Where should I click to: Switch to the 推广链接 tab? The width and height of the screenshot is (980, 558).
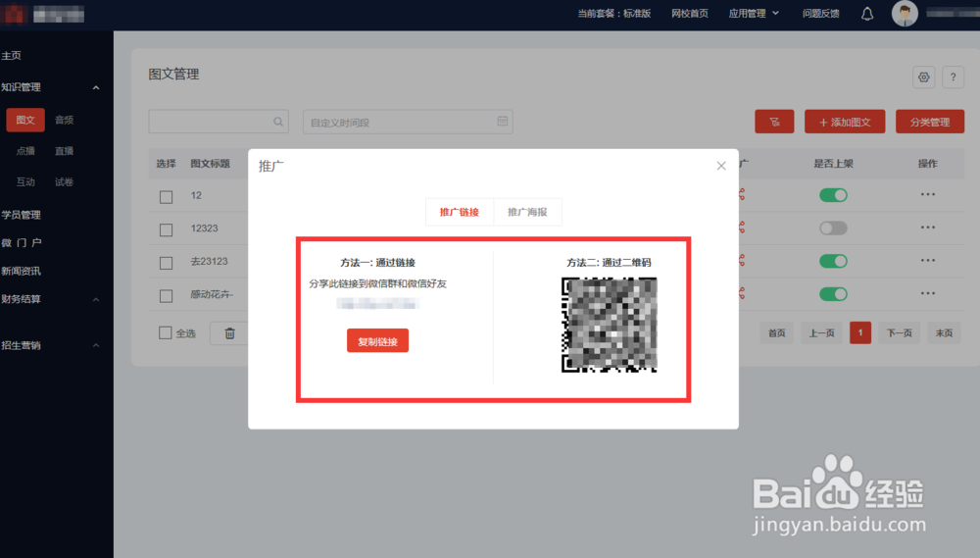pos(460,212)
